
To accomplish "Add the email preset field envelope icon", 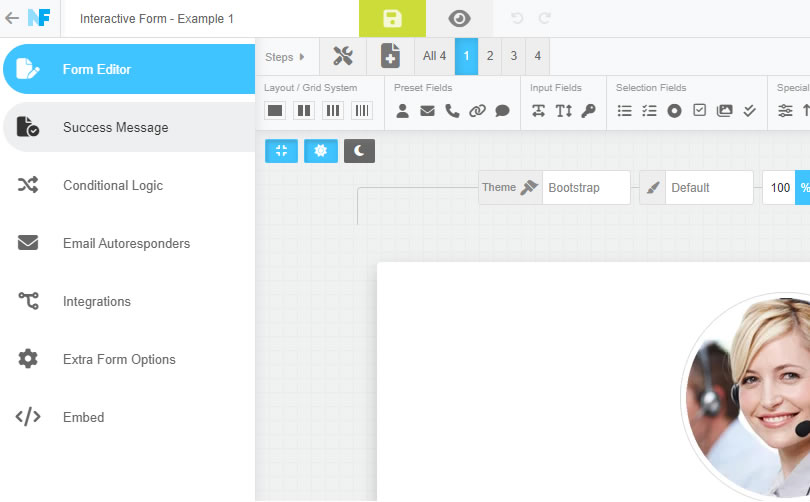I will point(427,111).
